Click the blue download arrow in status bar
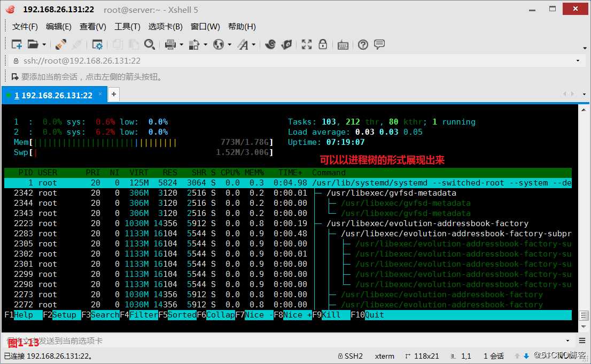The width and height of the screenshot is (591, 364). [x=526, y=355]
